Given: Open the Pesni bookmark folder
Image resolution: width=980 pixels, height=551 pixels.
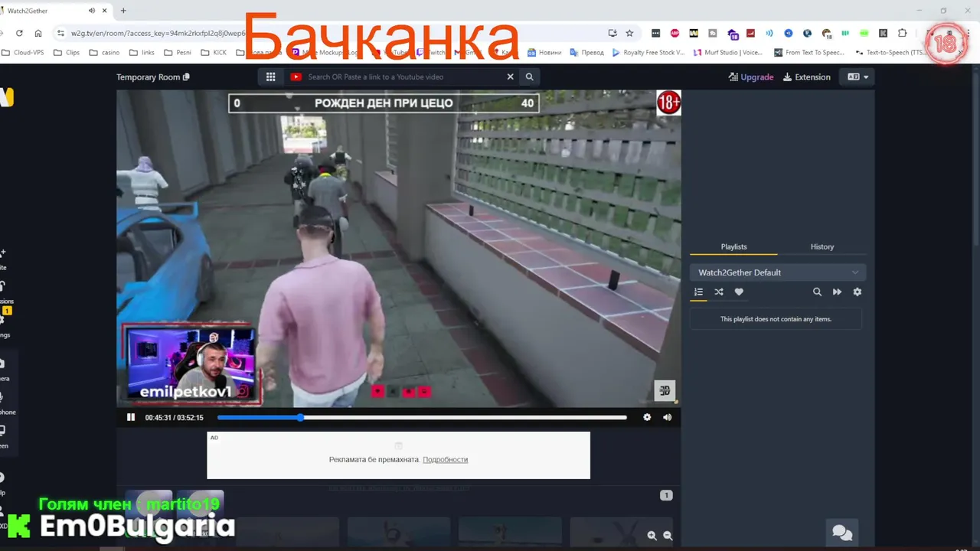Looking at the screenshot, I should coord(176,53).
